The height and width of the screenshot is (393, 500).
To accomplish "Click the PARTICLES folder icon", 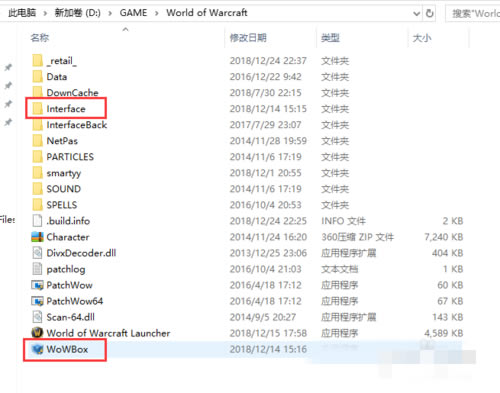I will (38, 157).
